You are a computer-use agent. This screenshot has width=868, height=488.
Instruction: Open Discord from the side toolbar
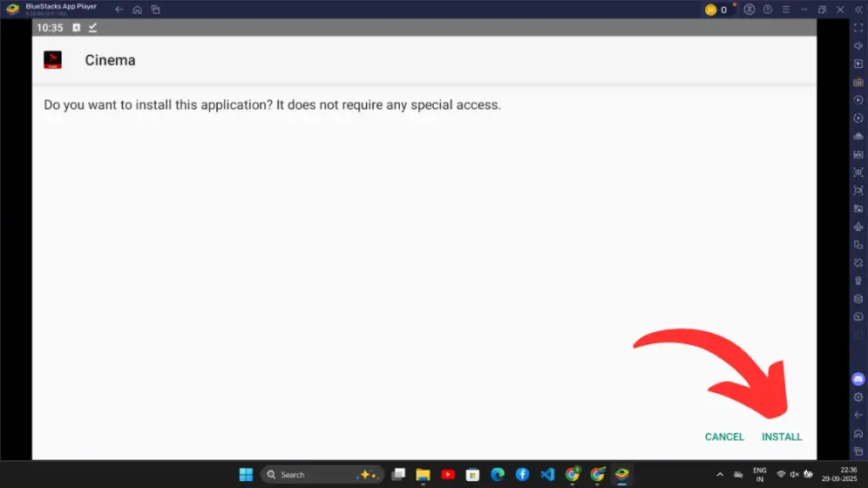pyautogui.click(x=858, y=379)
